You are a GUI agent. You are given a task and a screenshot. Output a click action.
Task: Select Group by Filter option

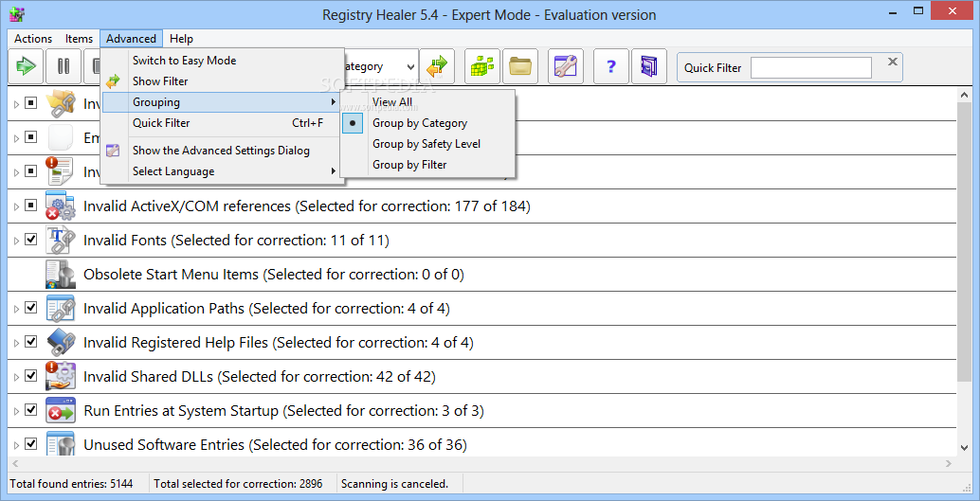point(427,164)
